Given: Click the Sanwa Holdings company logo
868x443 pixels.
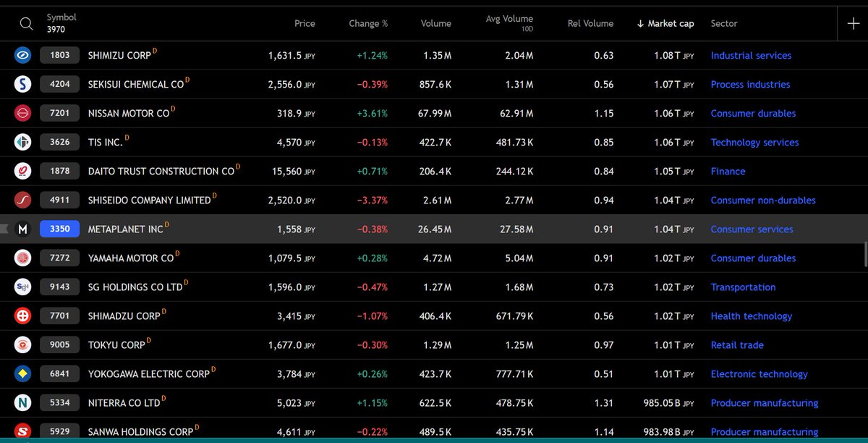Looking at the screenshot, I should tap(23, 431).
